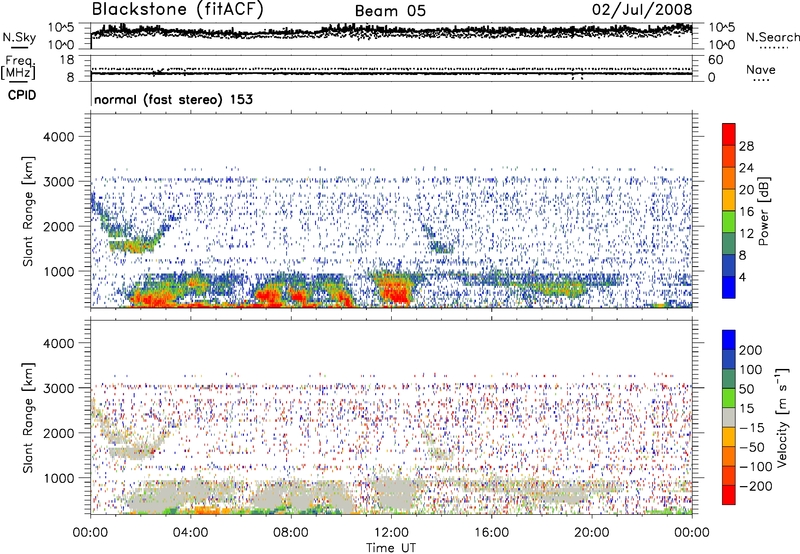This screenshot has height=554, width=800.
Task: Click the '−100' Velocity colorbar label
Action: click(756, 467)
